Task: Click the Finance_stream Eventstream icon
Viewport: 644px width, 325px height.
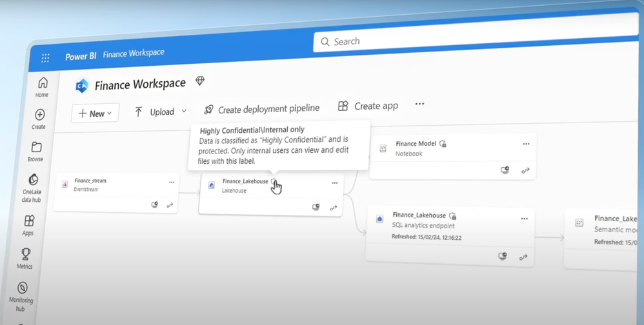Action: pyautogui.click(x=65, y=184)
